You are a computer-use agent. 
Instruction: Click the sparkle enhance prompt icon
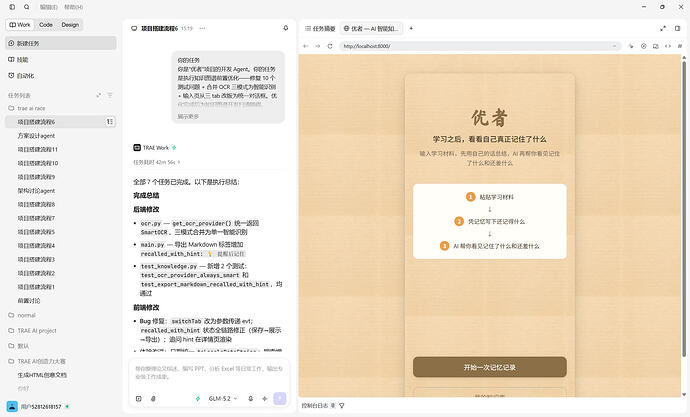pos(264,399)
